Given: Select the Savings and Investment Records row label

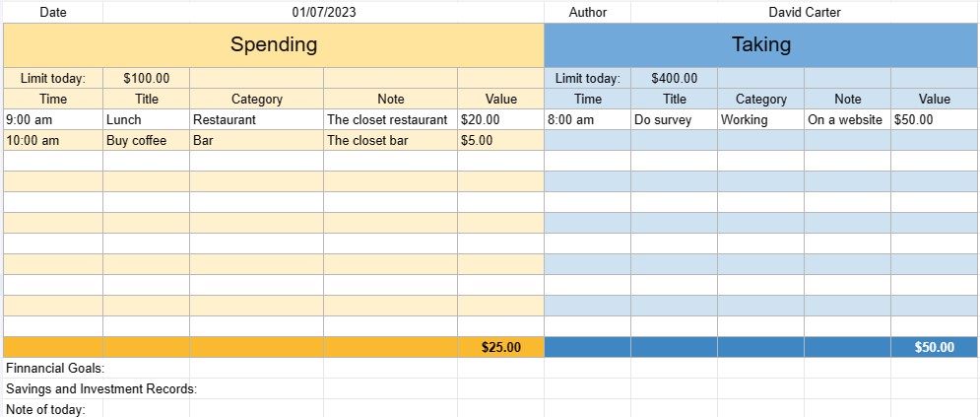Looking at the screenshot, I should click(101, 388).
